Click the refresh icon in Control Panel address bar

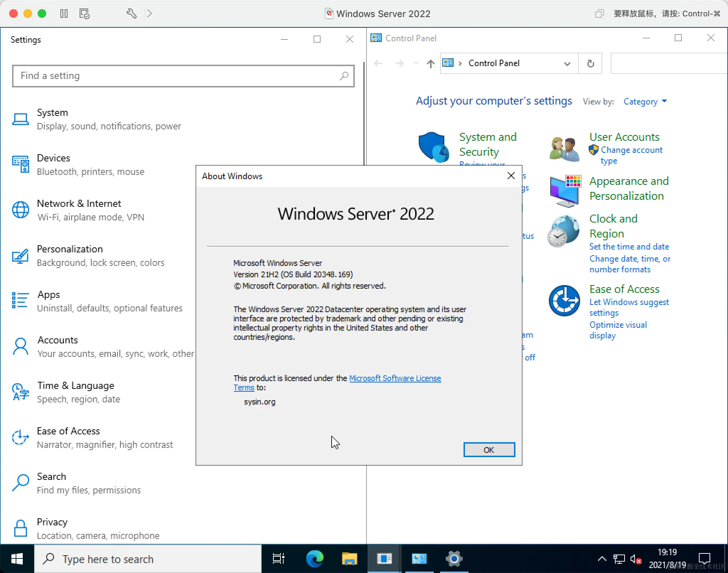pos(590,63)
